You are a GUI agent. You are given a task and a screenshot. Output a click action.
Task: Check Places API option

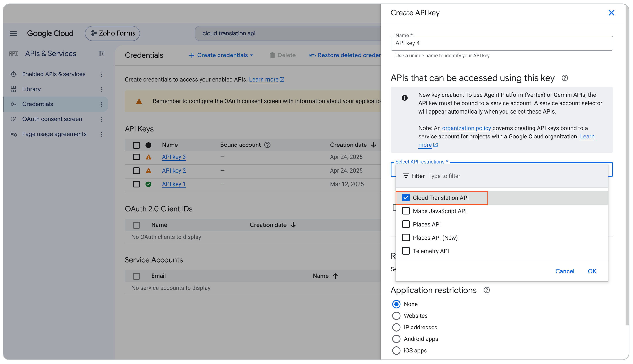pyautogui.click(x=406, y=224)
